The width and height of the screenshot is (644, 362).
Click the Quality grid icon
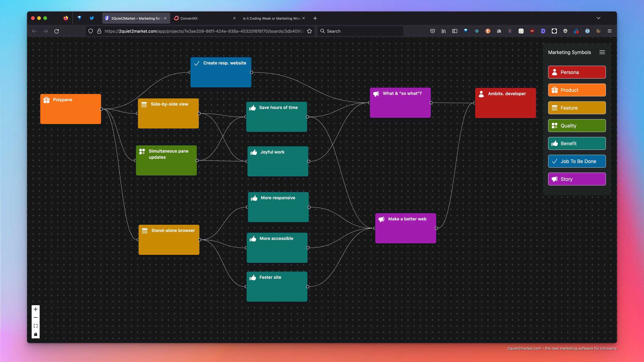[555, 125]
